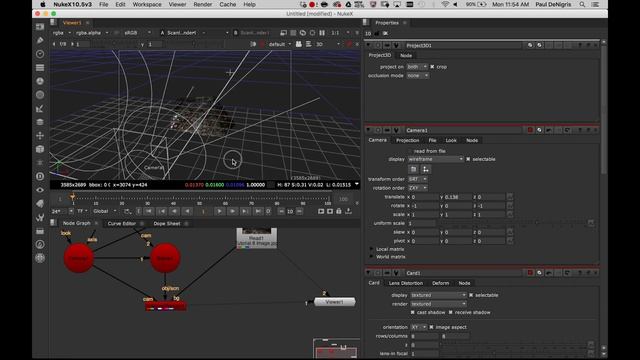The width and height of the screenshot is (640, 360).
Task: Open the Deform tab of Card1
Action: click(x=440, y=283)
